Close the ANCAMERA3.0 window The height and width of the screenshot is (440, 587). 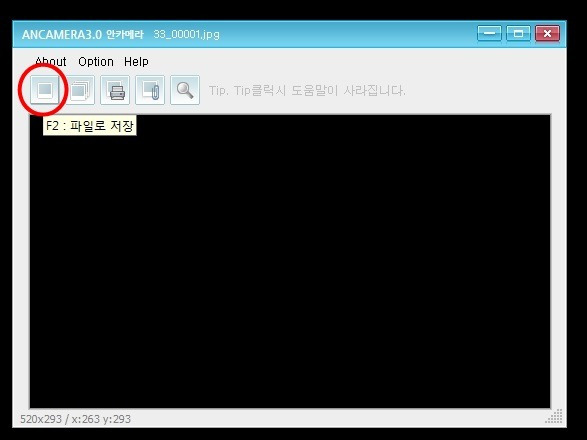click(x=547, y=34)
